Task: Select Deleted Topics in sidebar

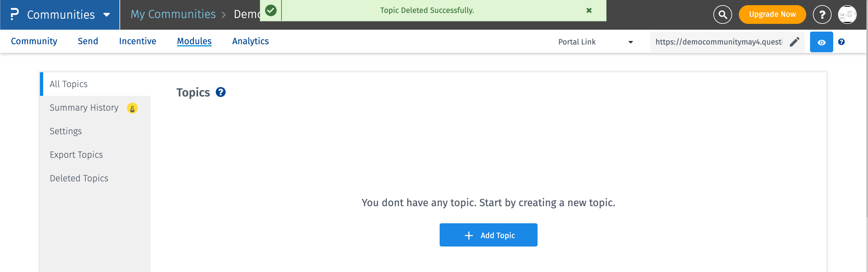Action: click(79, 178)
